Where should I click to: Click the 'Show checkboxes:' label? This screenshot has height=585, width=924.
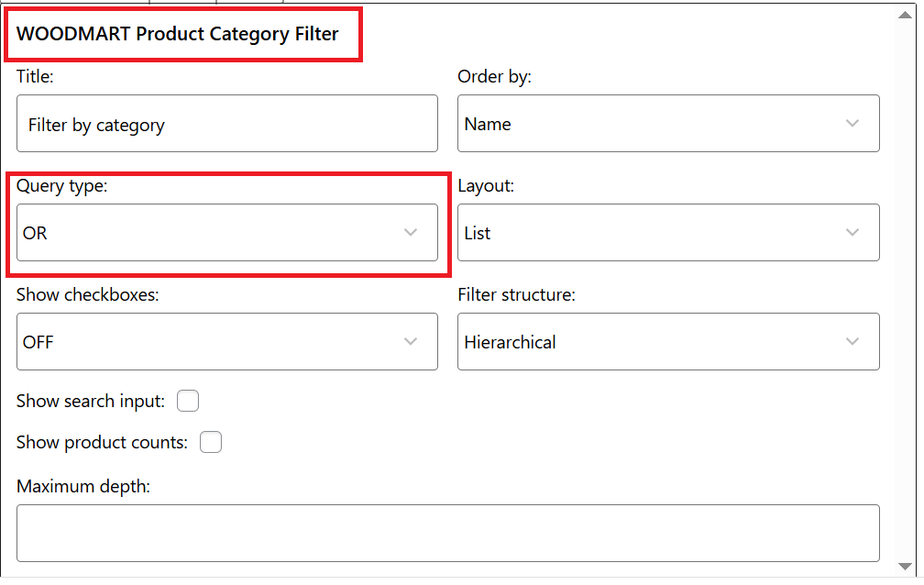coord(88,295)
